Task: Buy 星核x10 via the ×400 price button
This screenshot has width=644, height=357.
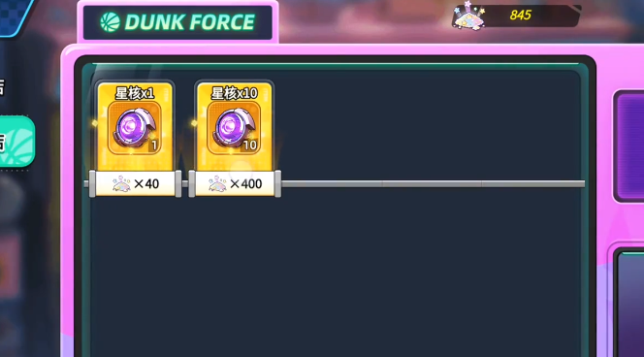Action: click(x=235, y=183)
